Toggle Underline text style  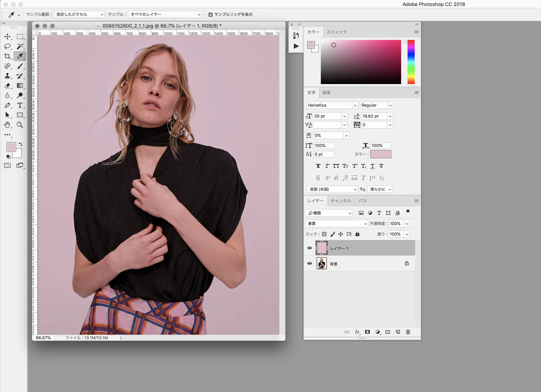tap(372, 166)
